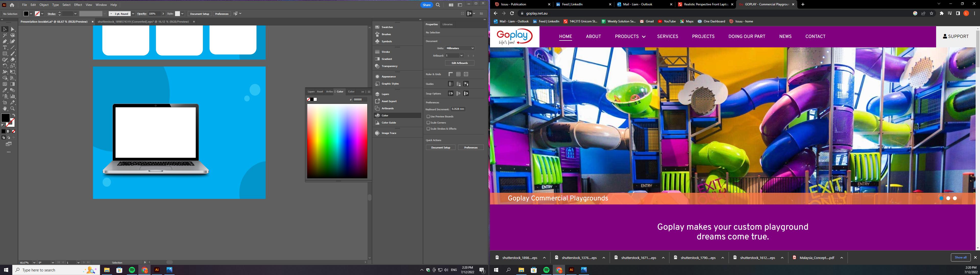Select the Eyedropper tool
The image size is (980, 275).
[5, 90]
